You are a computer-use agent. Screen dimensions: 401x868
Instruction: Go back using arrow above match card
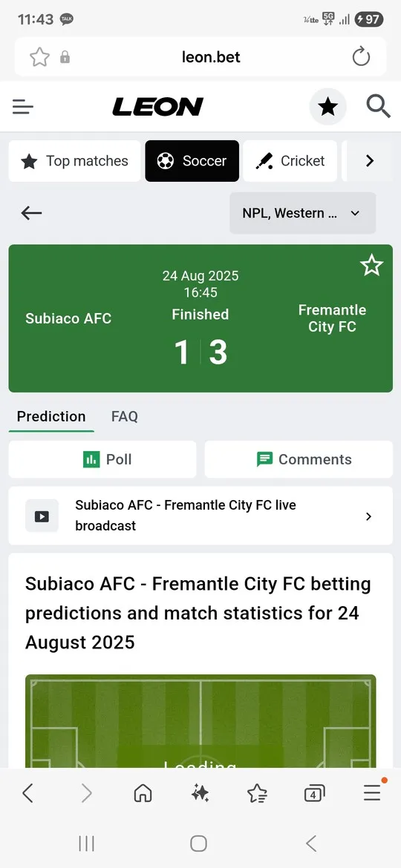coord(32,213)
